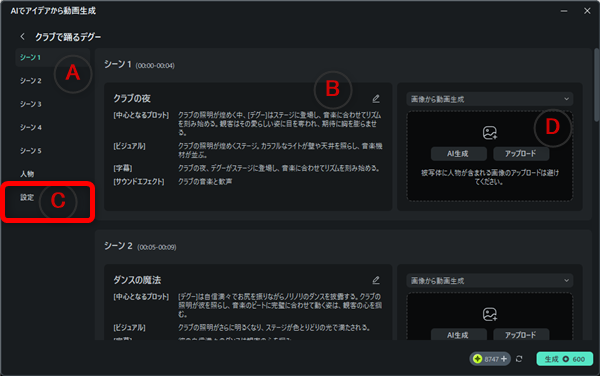Edit the ダンスの魔法 scene with pencil icon
The width and height of the screenshot is (600, 376).
(376, 280)
